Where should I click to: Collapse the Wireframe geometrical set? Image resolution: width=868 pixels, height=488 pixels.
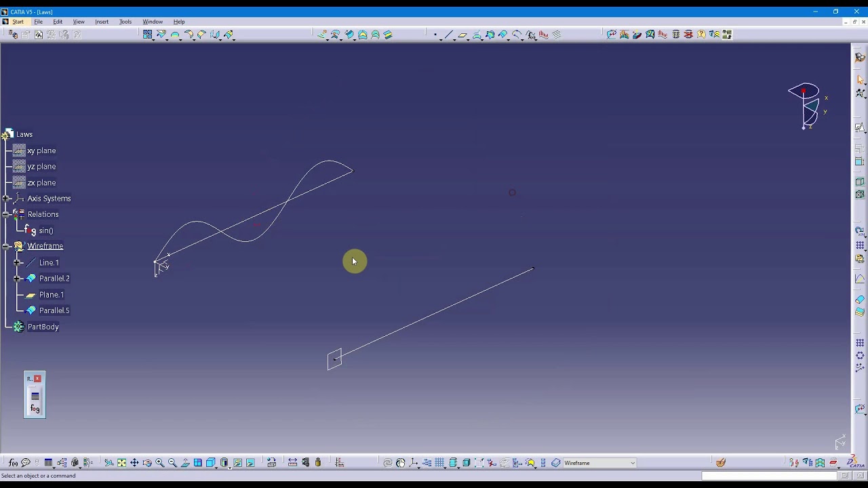(x=6, y=246)
